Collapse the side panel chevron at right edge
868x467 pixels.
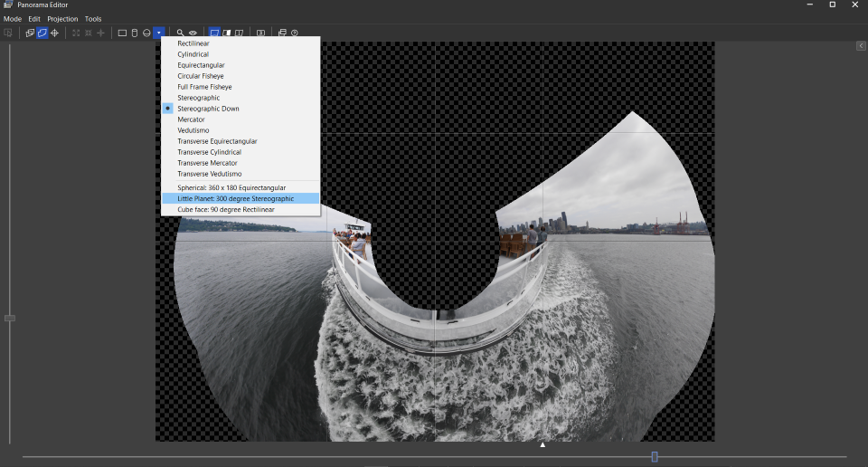coord(861,45)
